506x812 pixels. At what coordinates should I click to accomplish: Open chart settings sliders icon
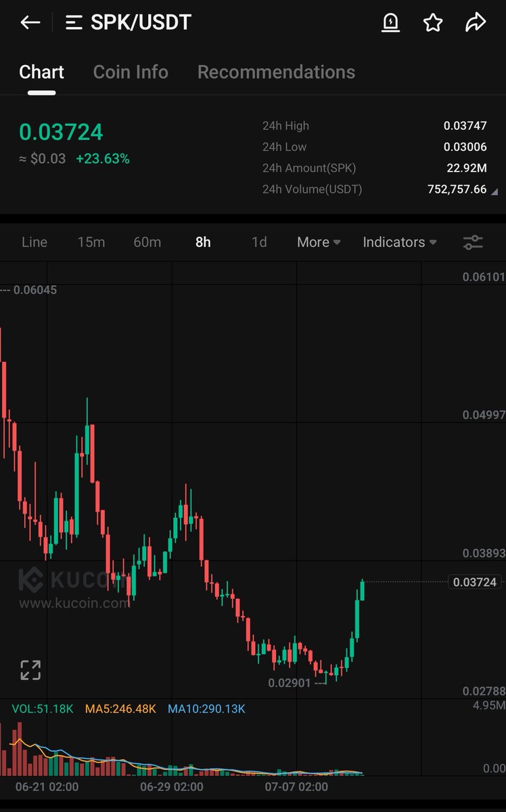pyautogui.click(x=473, y=242)
